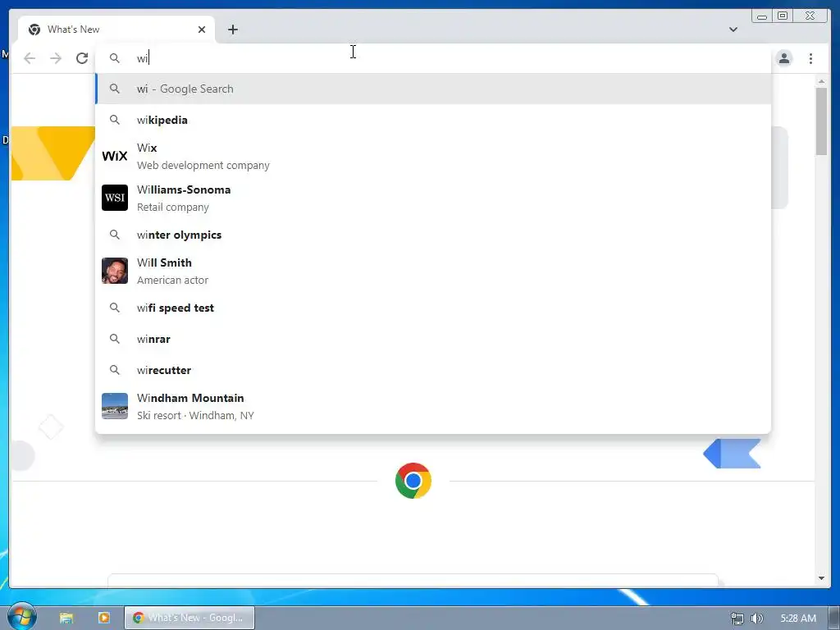Click the magnifier icon beside 'winter olympics'
This screenshot has height=630, width=840.
coord(115,234)
